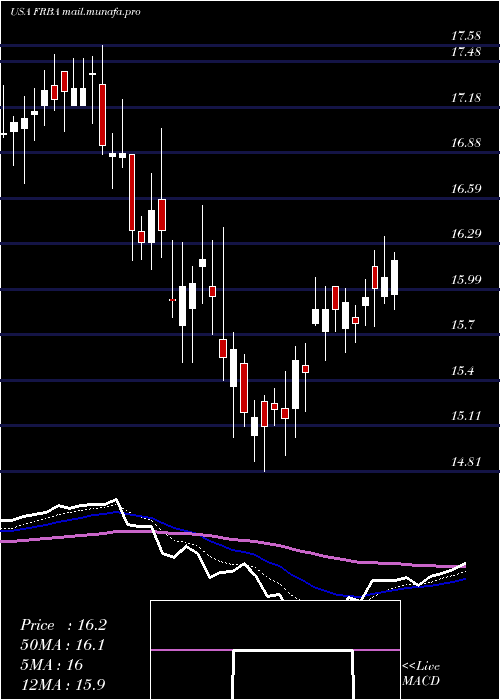The image size is (500, 700).
Task: Click the 'Price : 16.2' readout
Action: click(63, 625)
